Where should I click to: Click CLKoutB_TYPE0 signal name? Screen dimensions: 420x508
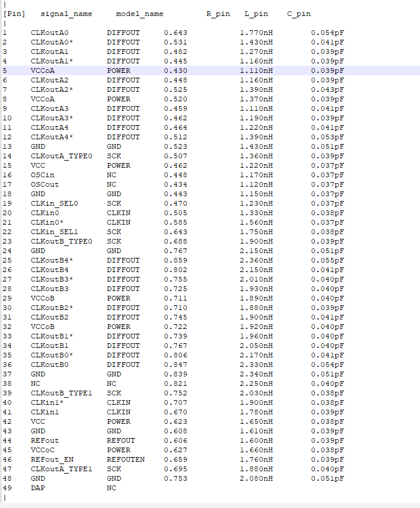[62, 241]
